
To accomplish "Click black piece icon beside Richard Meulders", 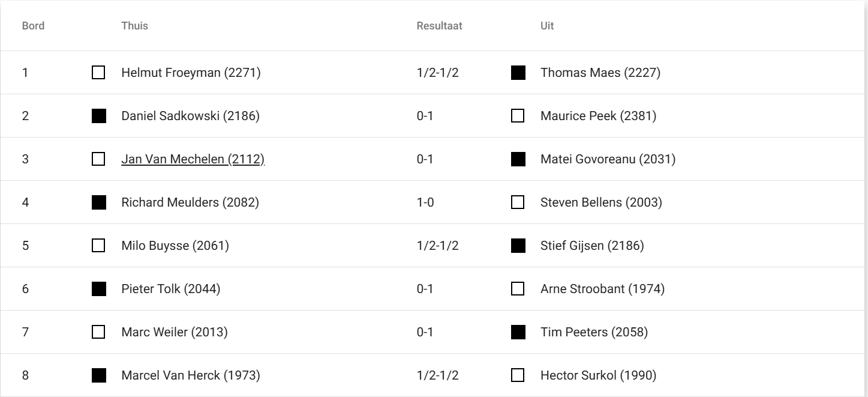I will (x=98, y=202).
